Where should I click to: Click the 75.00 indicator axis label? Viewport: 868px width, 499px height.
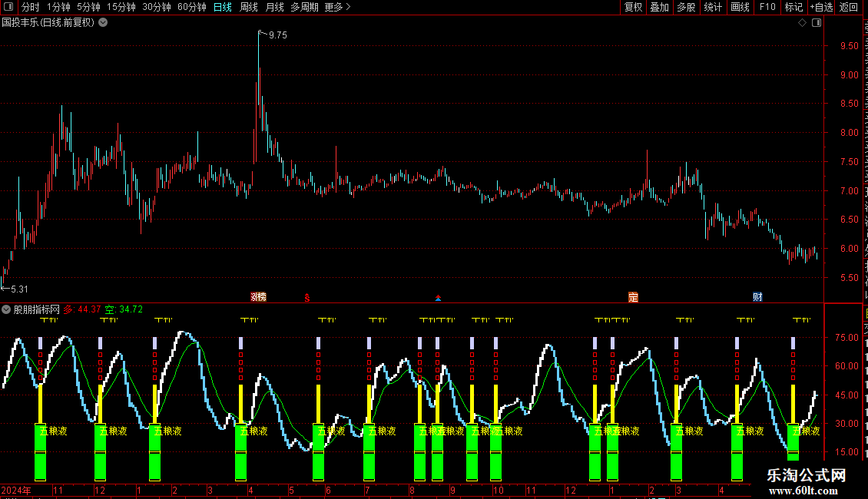pyautogui.click(x=846, y=338)
